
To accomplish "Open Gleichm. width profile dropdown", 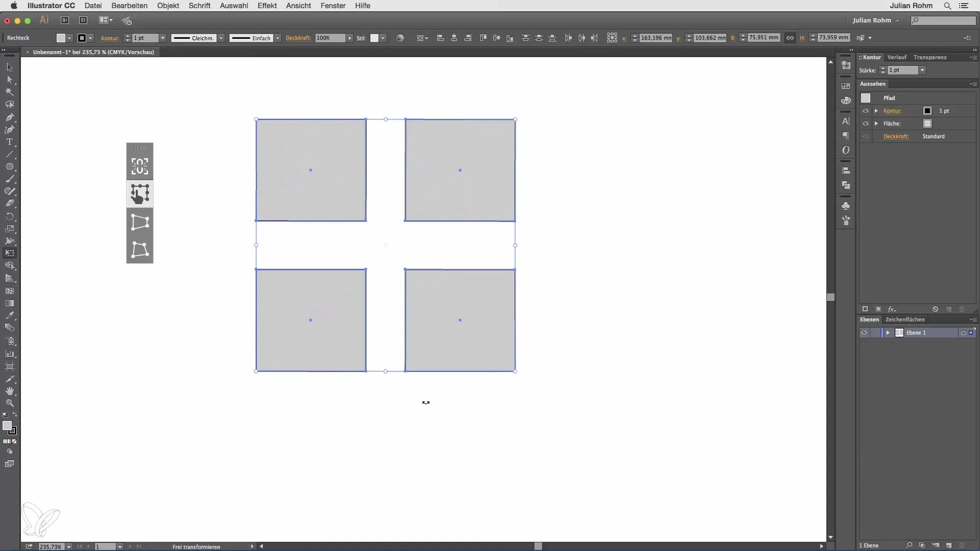I will point(221,38).
